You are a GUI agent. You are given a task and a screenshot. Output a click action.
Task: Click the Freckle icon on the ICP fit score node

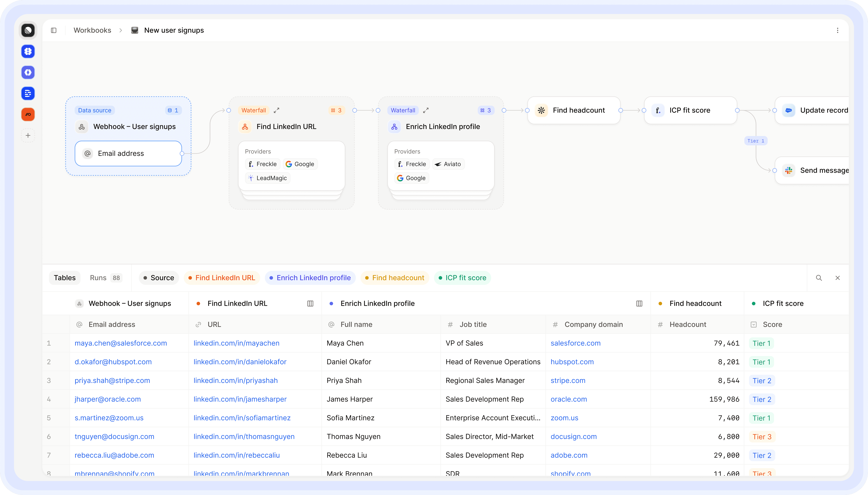click(x=658, y=110)
